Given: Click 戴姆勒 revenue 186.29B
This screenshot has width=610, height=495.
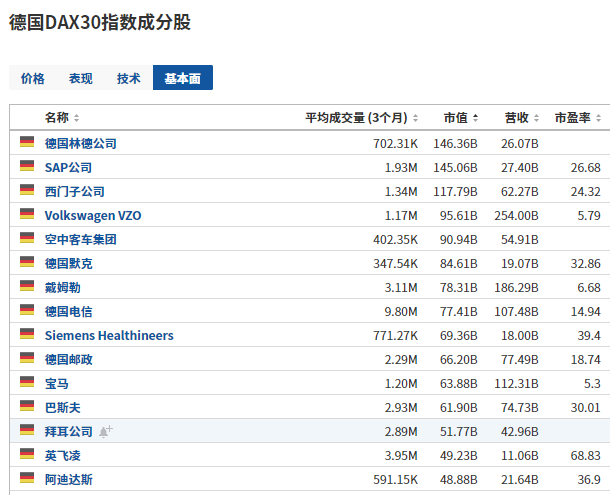Looking at the screenshot, I should click(x=517, y=288).
